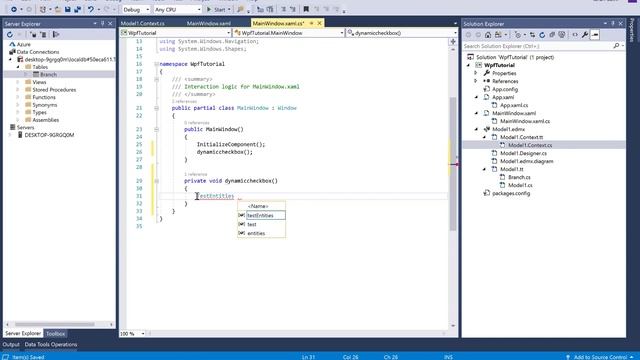Click Connect to Server icon in Server Explorer

pos(43,35)
